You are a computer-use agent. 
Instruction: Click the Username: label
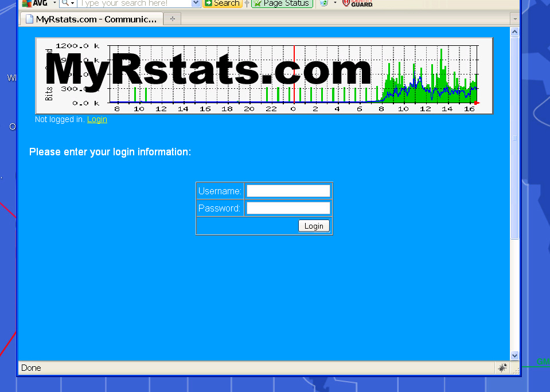click(x=220, y=191)
